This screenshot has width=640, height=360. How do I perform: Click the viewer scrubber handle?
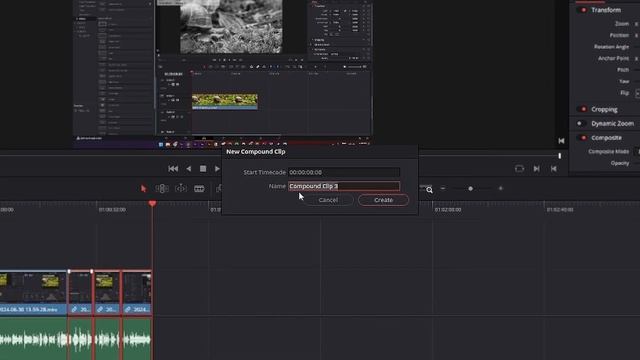coord(560,156)
